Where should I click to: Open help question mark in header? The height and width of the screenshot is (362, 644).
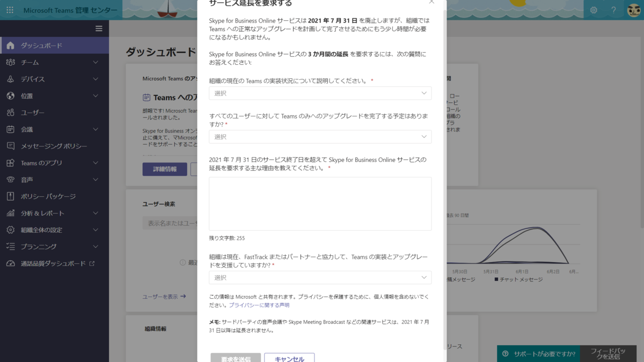(x=613, y=10)
